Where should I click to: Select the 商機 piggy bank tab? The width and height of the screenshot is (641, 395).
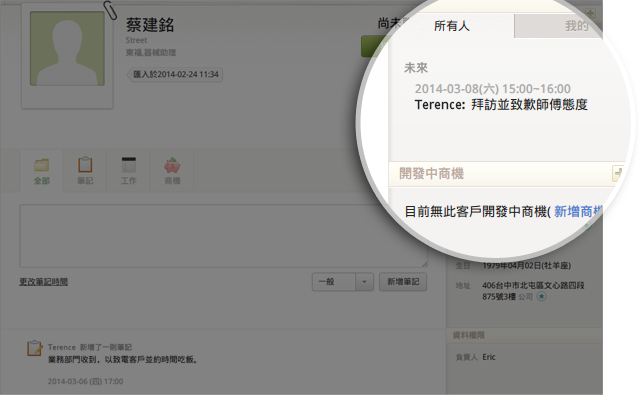pyautogui.click(x=172, y=171)
